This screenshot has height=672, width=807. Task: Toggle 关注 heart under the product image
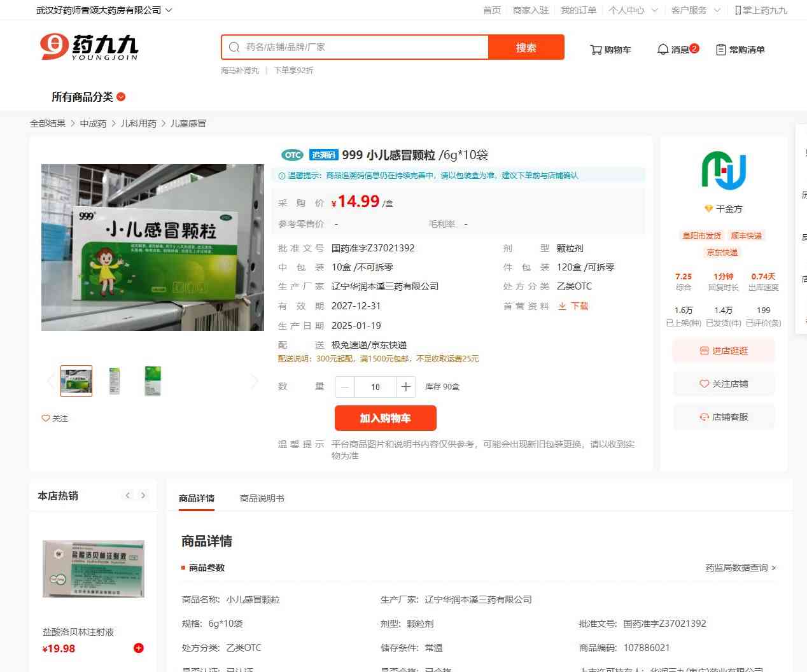[x=55, y=418]
